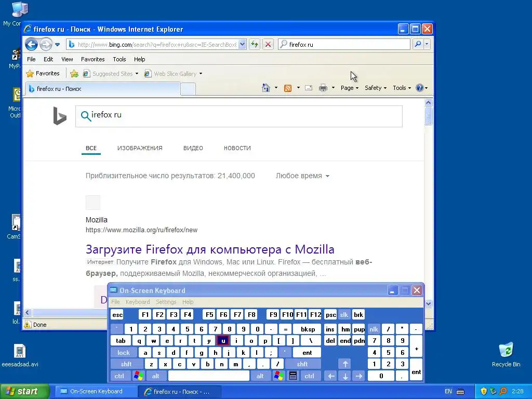Image resolution: width=532 pixels, height=399 pixels.
Task: Click the up arrow key on On-Screen Keyboard
Action: (345, 364)
